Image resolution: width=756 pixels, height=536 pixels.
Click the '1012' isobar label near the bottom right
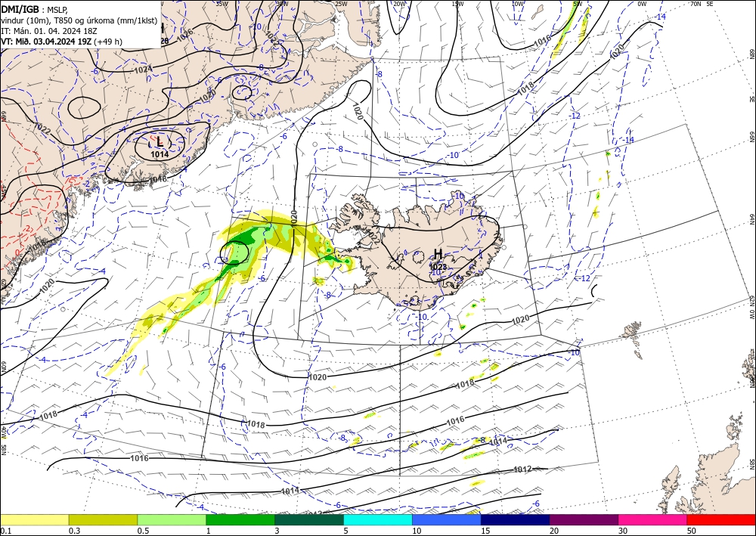[x=522, y=469]
